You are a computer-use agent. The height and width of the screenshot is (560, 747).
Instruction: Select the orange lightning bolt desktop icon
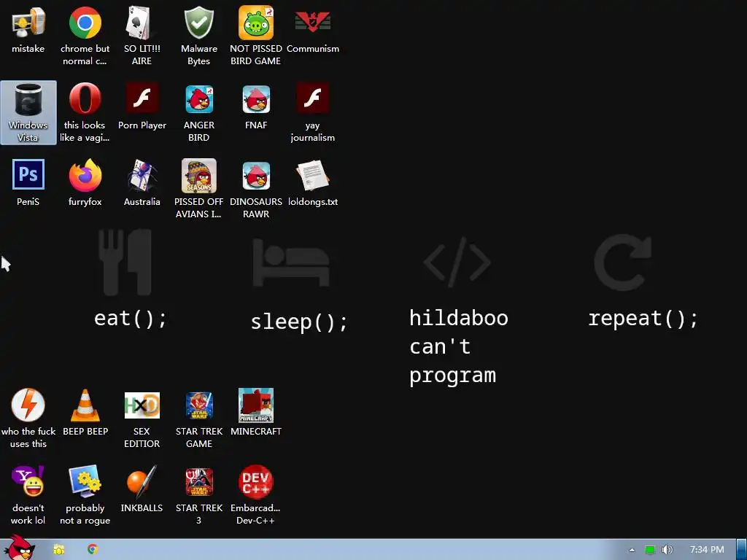(x=28, y=405)
